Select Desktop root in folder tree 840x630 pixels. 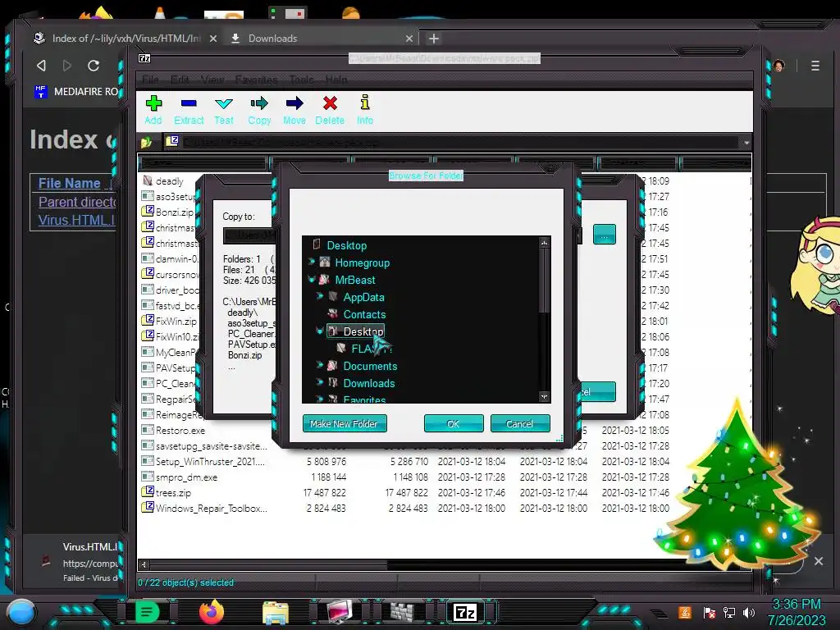coord(347,245)
